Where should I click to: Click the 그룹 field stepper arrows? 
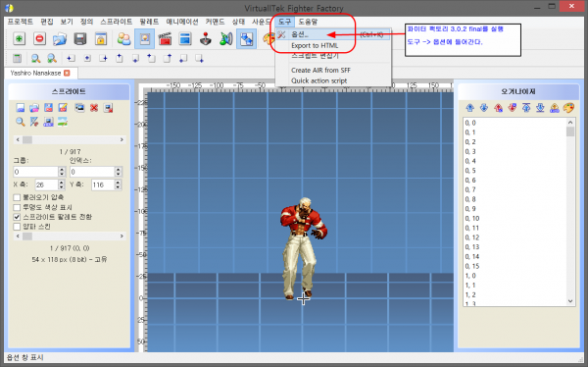click(62, 172)
